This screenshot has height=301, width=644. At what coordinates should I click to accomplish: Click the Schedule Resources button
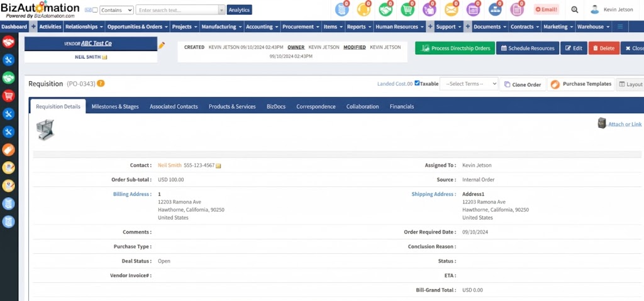click(x=528, y=48)
